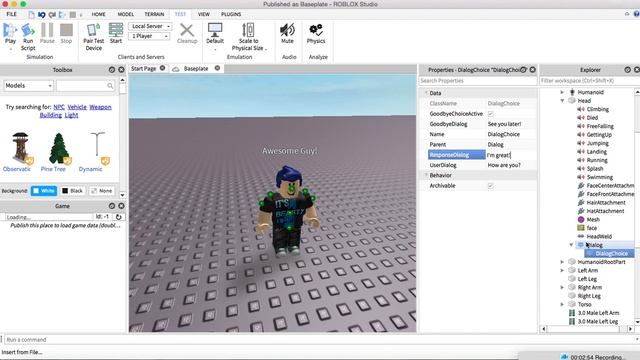
Task: Collapse the Dialog tree node
Action: pos(571,245)
